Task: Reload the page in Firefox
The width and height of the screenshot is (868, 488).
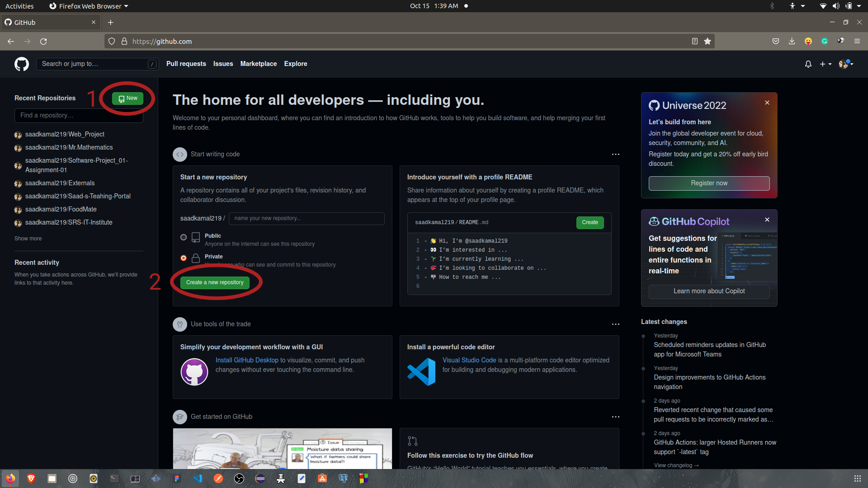Action: pyautogui.click(x=43, y=41)
